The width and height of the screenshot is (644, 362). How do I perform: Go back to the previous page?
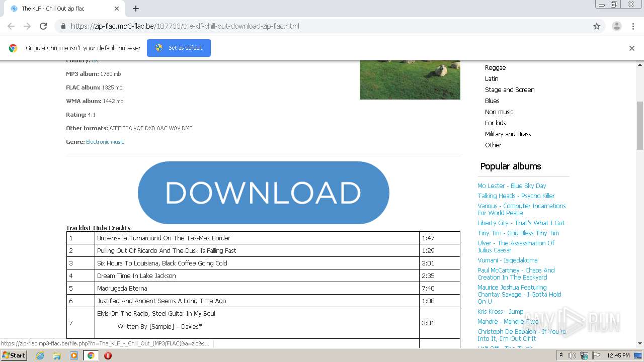11,26
